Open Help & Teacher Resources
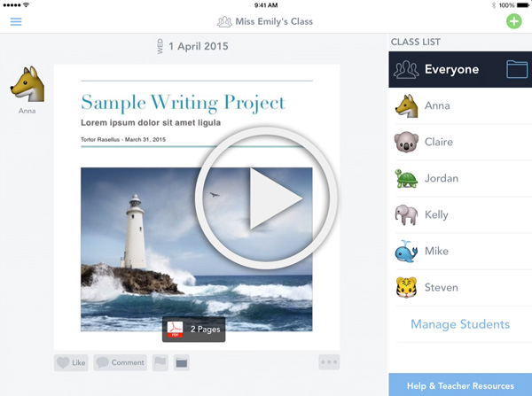This screenshot has width=532, height=396. click(x=460, y=384)
